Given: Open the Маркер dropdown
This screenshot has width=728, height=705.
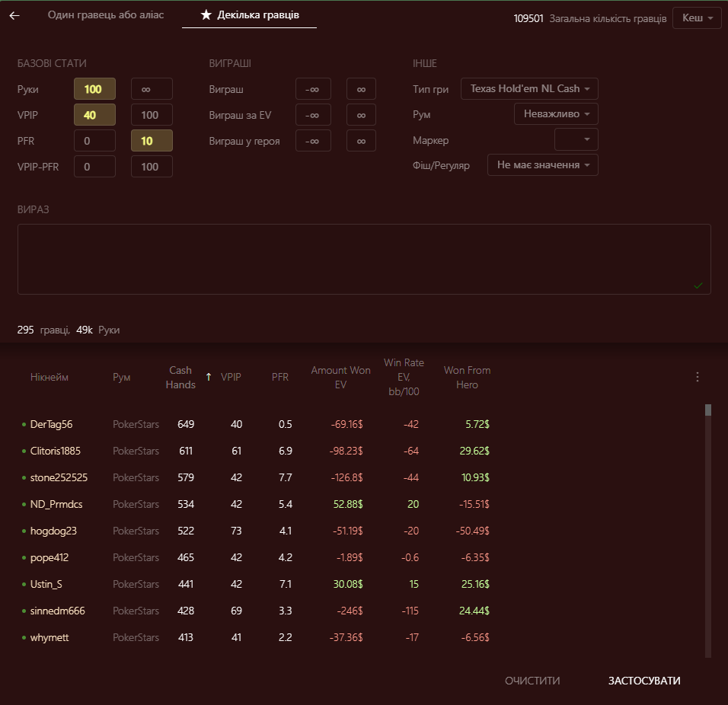Looking at the screenshot, I should [x=576, y=139].
